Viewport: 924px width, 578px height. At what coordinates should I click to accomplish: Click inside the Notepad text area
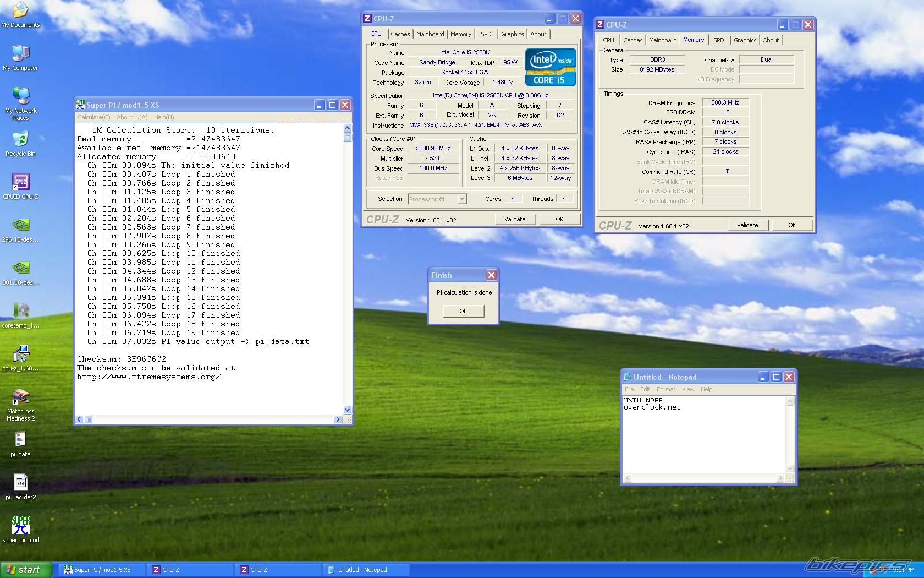click(704, 440)
